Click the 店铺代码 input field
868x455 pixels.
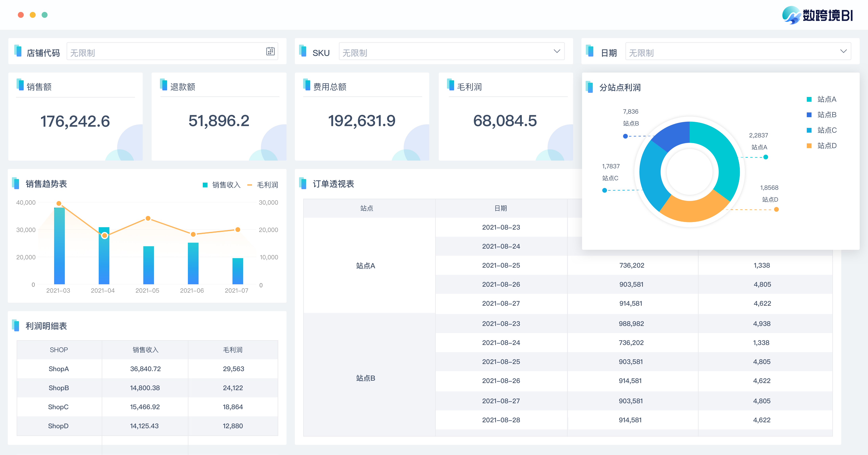pos(172,51)
